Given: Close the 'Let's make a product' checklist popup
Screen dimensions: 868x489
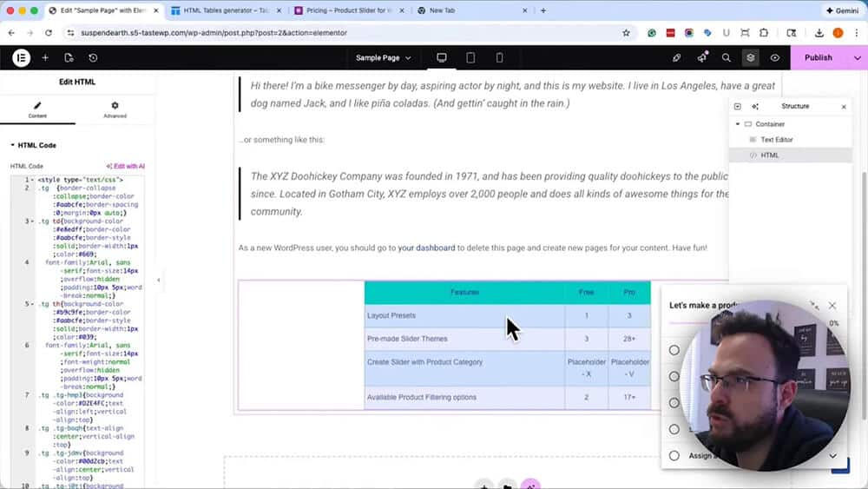Looking at the screenshot, I should click(x=832, y=306).
